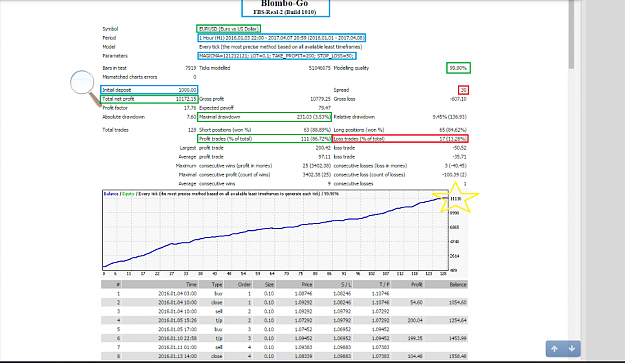Select average profit trade value '97.11'
The width and height of the screenshot is (625, 363).
click(324, 157)
